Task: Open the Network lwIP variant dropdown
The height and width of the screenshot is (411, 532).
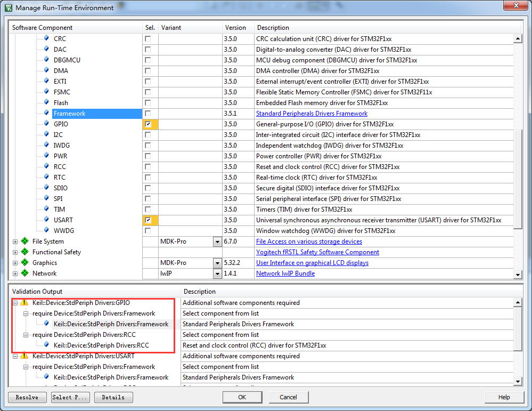Action: [x=217, y=274]
